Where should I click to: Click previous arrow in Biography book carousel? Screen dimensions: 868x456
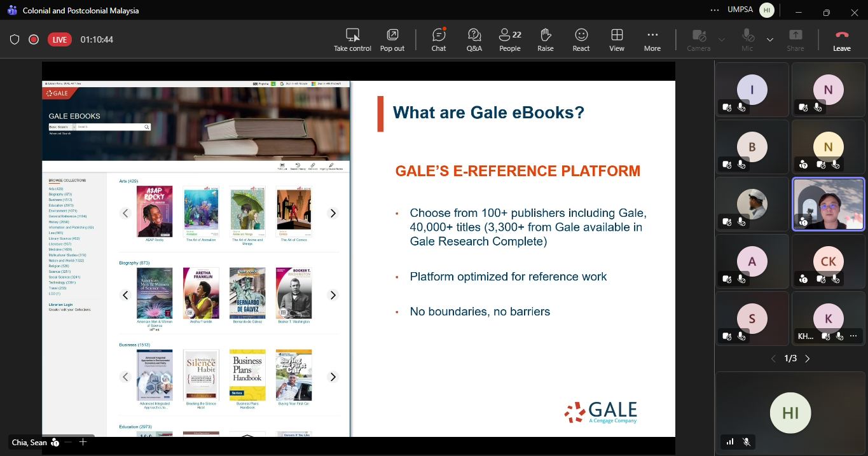pyautogui.click(x=125, y=295)
